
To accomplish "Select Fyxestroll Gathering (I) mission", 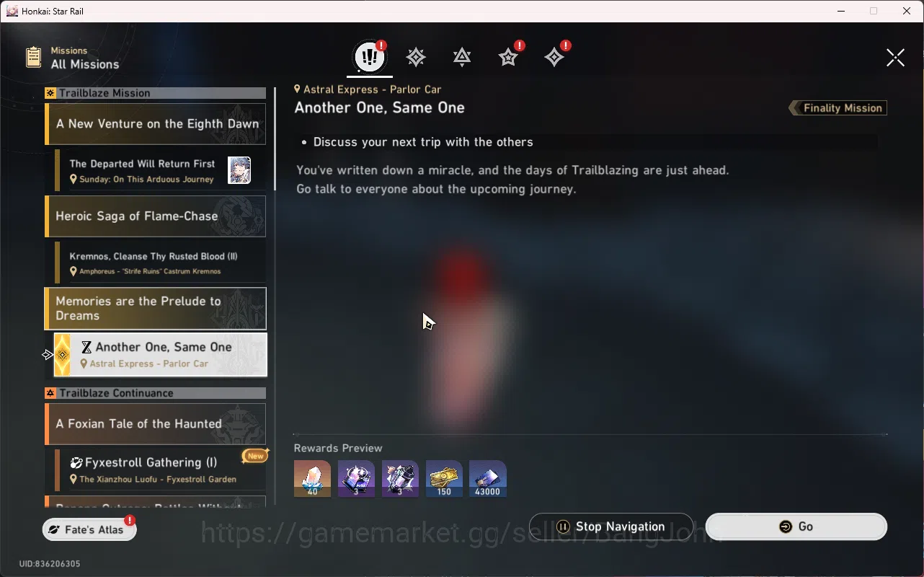I will (160, 470).
